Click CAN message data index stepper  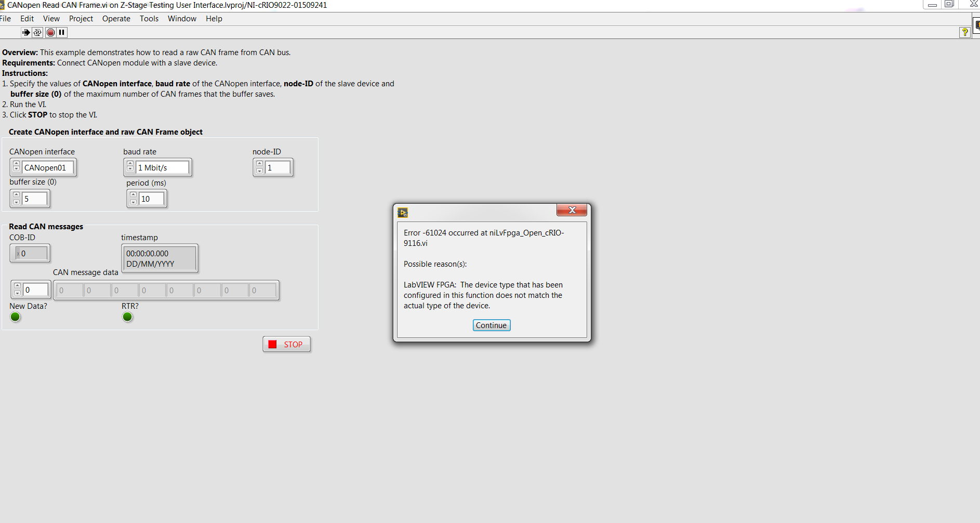pyautogui.click(x=18, y=289)
